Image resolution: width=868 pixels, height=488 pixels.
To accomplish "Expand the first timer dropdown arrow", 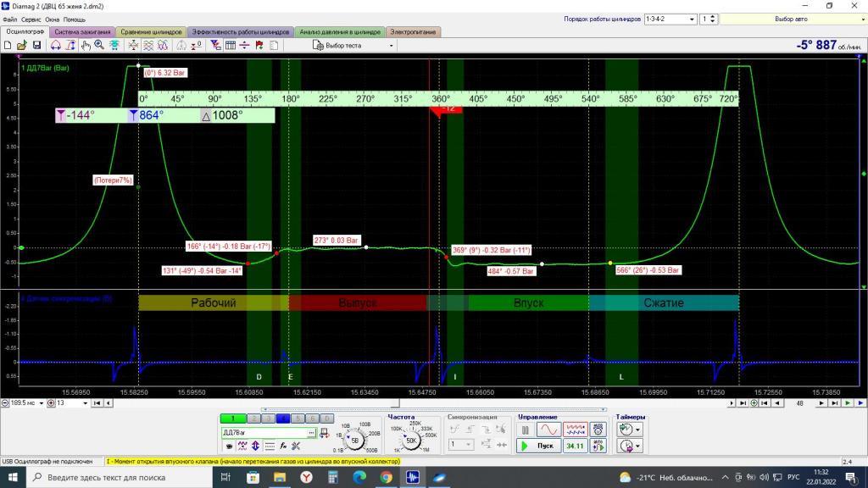I will tap(637, 430).
